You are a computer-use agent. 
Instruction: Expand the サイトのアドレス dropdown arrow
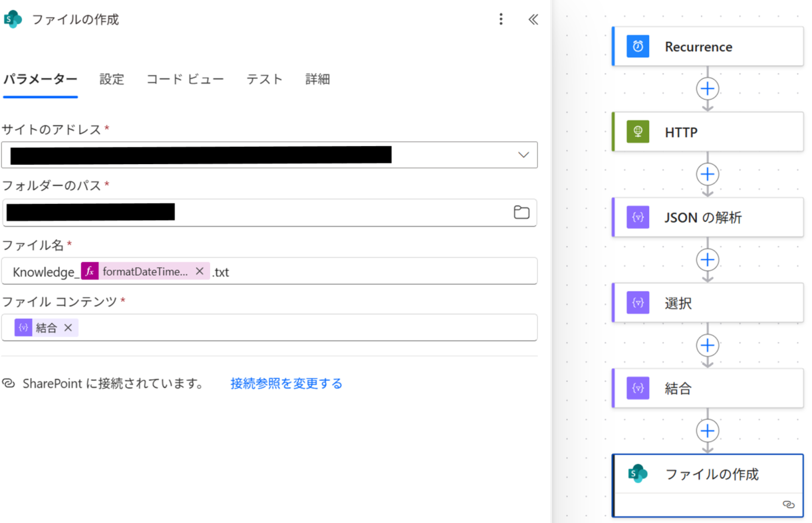click(x=523, y=155)
